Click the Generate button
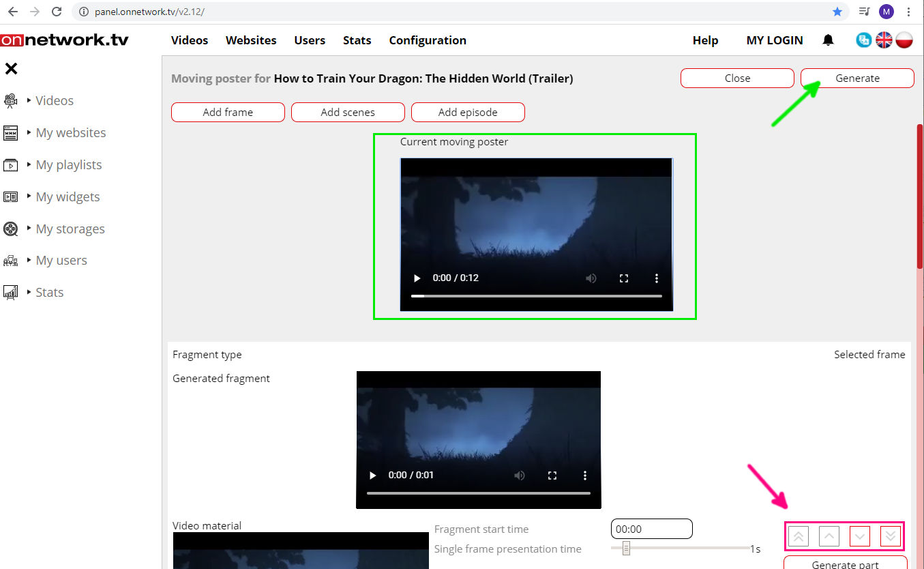The width and height of the screenshot is (924, 569). coord(857,78)
